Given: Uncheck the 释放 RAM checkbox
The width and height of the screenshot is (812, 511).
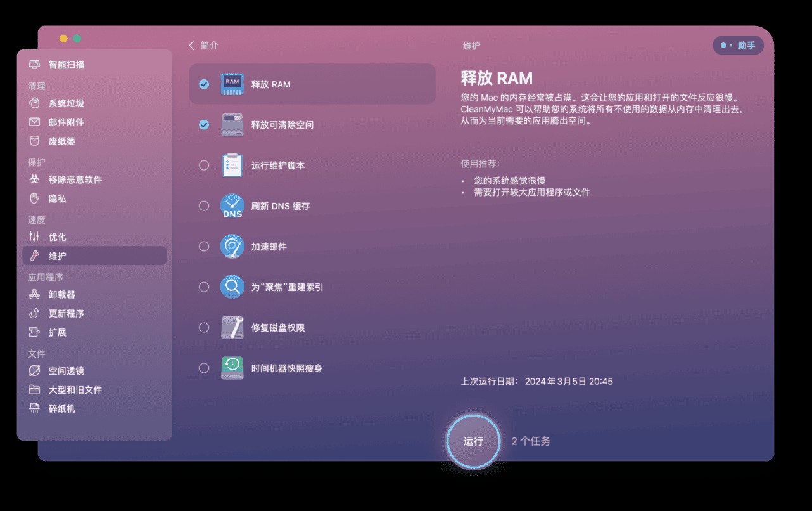Looking at the screenshot, I should (x=204, y=84).
